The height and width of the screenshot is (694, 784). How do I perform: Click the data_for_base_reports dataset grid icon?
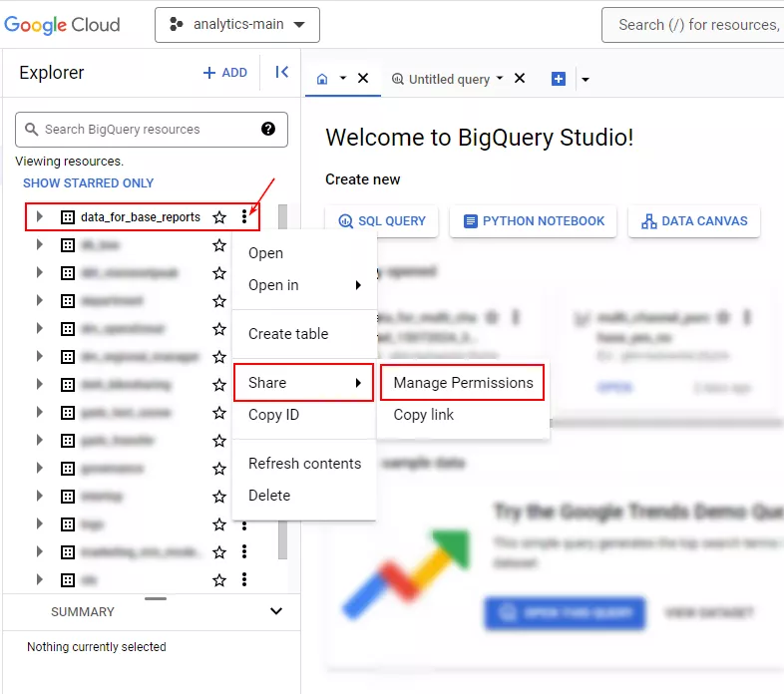click(x=68, y=217)
